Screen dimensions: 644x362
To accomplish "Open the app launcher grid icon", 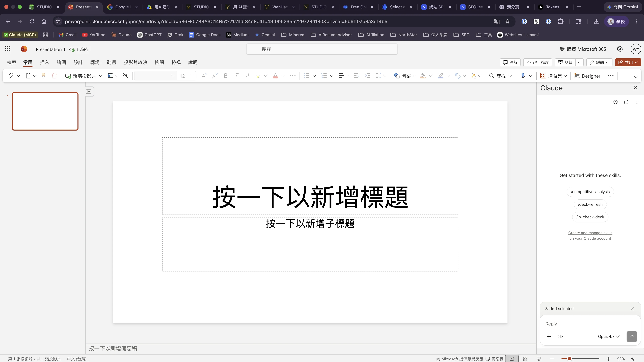I will pyautogui.click(x=8, y=49).
